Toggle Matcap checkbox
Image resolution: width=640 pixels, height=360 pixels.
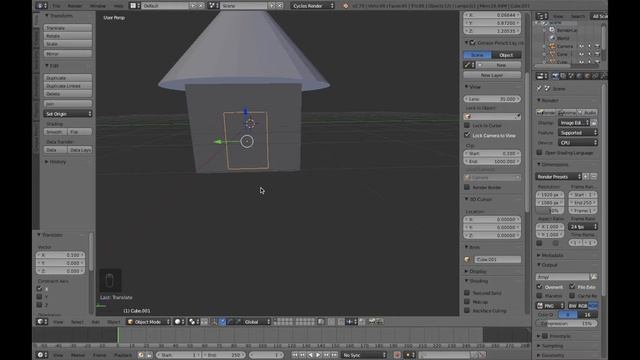point(467,302)
